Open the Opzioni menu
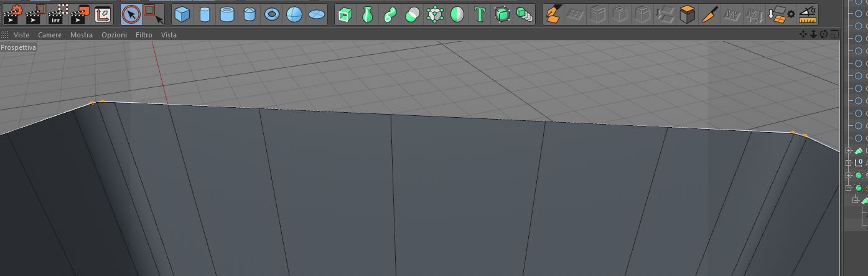 [x=114, y=35]
